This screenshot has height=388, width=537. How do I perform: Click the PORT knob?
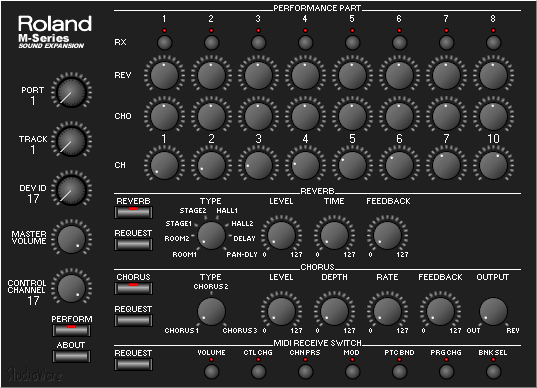click(x=71, y=92)
